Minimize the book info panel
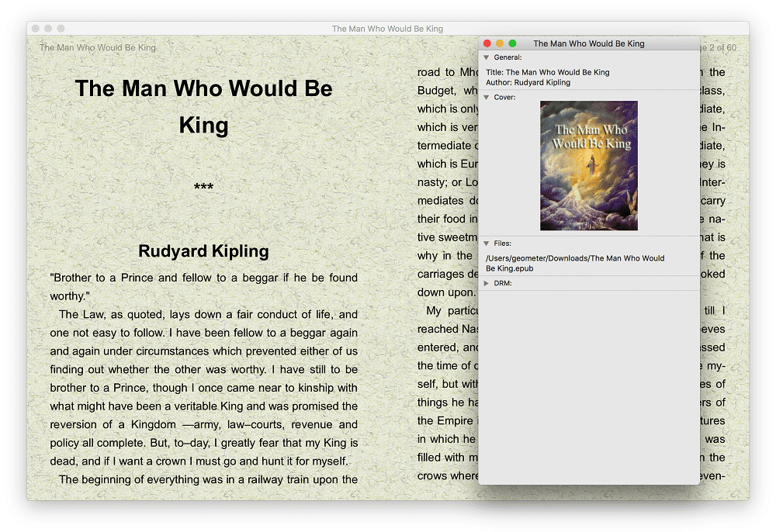 click(x=500, y=43)
